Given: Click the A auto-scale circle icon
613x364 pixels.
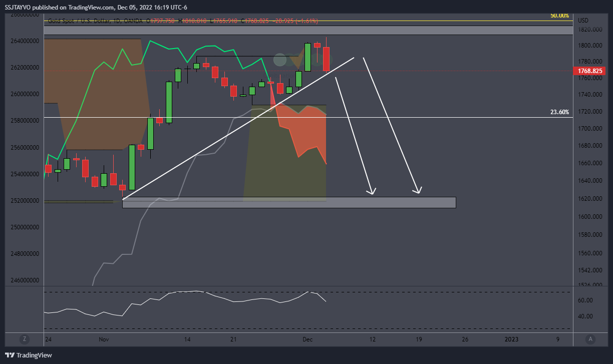Looking at the screenshot, I should click(x=591, y=339).
